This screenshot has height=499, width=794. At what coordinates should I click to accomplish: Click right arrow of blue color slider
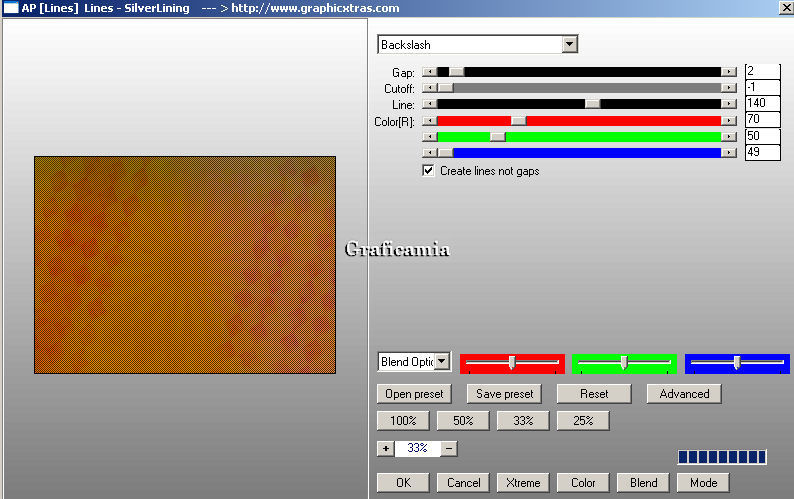tap(729, 152)
